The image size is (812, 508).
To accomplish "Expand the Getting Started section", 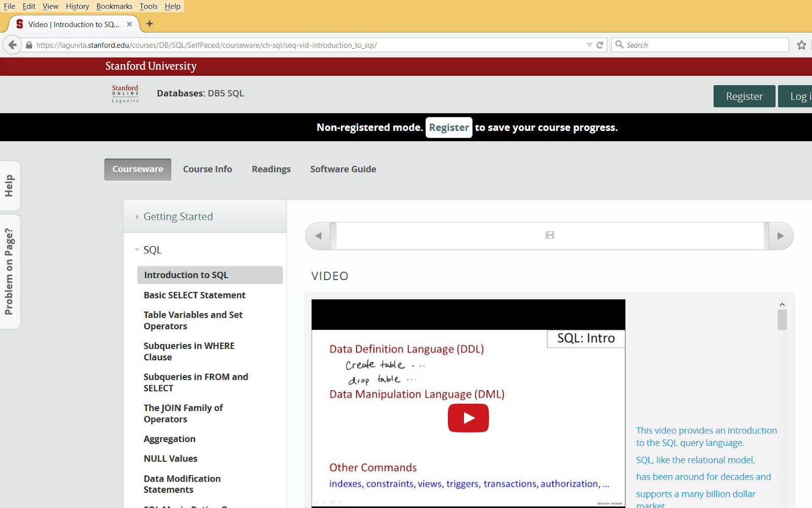I will tap(178, 216).
